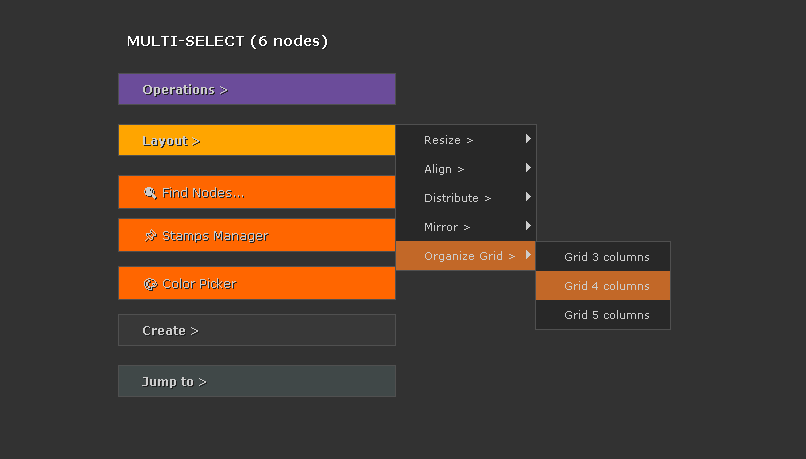Open Find Nodes search
This screenshot has height=459, width=806.
coord(257,192)
